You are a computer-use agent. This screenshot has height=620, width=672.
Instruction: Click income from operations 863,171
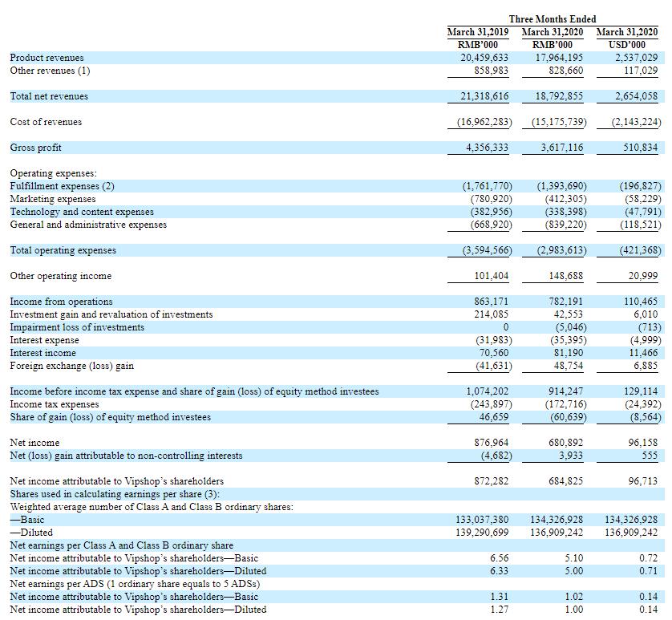(x=491, y=302)
